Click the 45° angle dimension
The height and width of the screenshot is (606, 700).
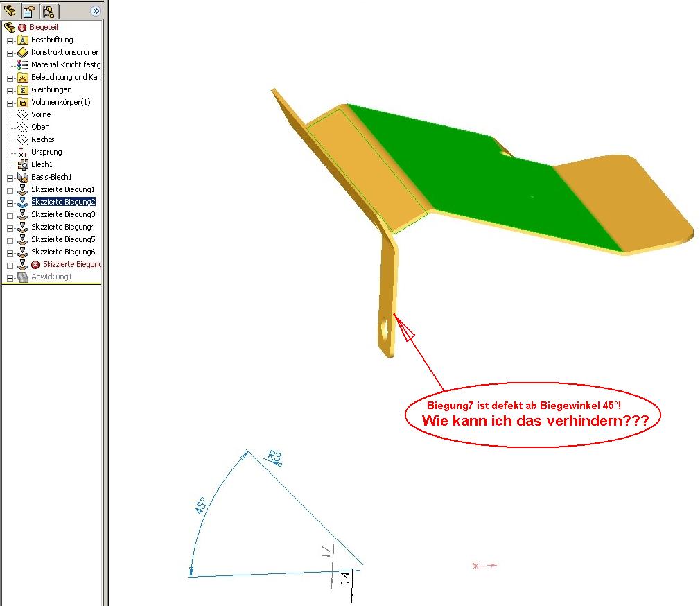pyautogui.click(x=201, y=505)
